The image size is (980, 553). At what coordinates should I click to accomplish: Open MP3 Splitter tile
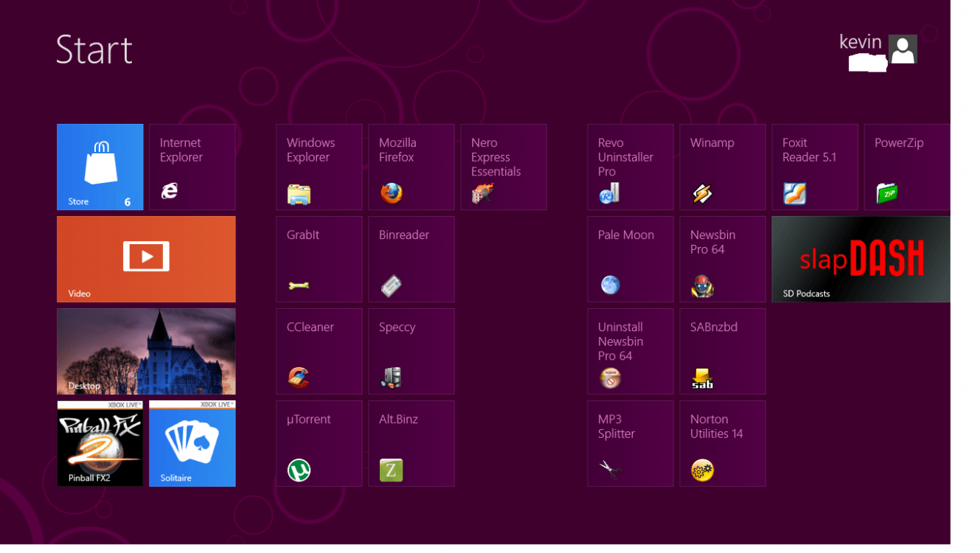point(630,443)
